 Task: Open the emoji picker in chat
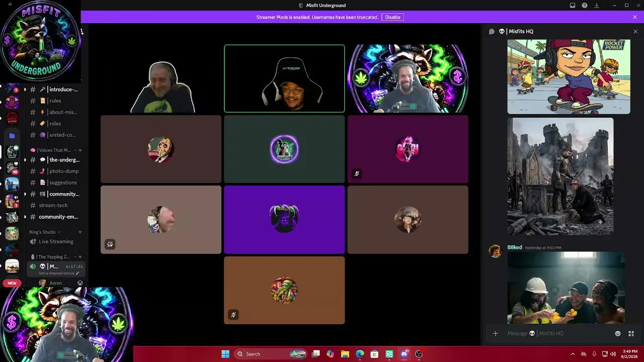[618, 333]
